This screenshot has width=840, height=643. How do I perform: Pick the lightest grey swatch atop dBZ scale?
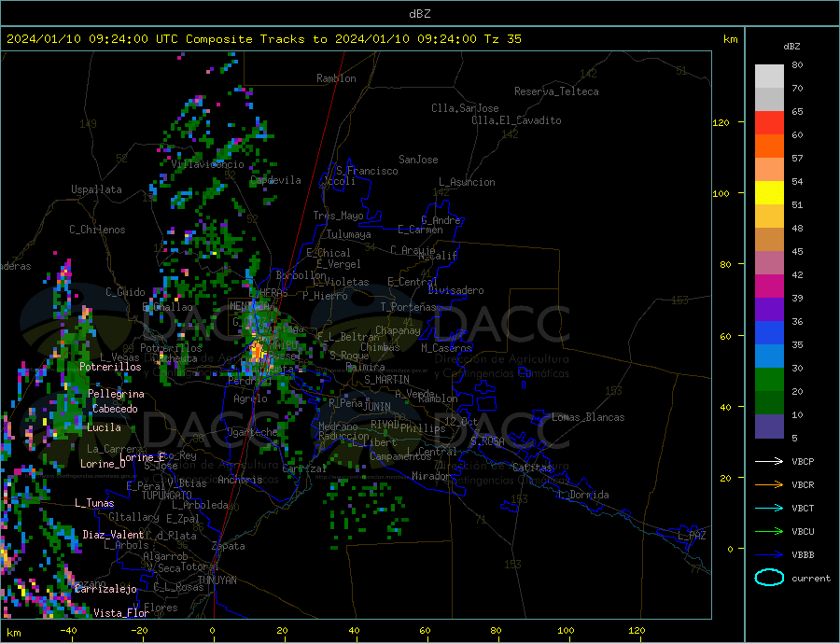pos(769,77)
